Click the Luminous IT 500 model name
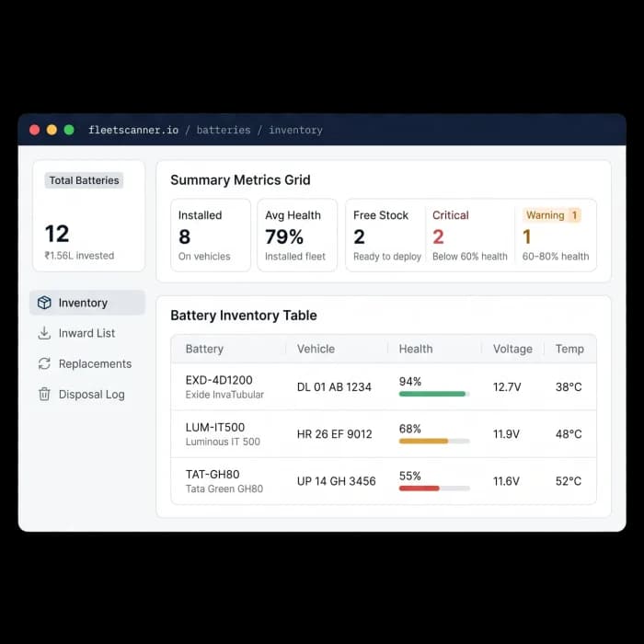The image size is (644, 644). coord(223,442)
